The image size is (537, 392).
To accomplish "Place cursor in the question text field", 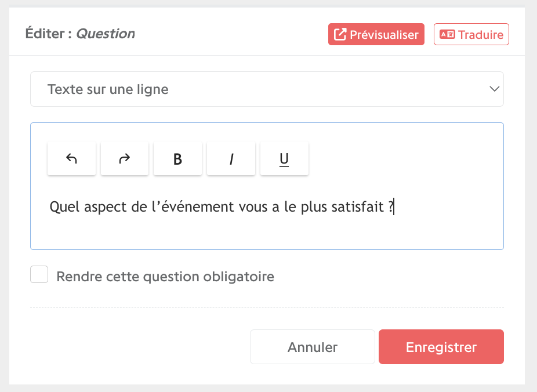I will tap(267, 207).
